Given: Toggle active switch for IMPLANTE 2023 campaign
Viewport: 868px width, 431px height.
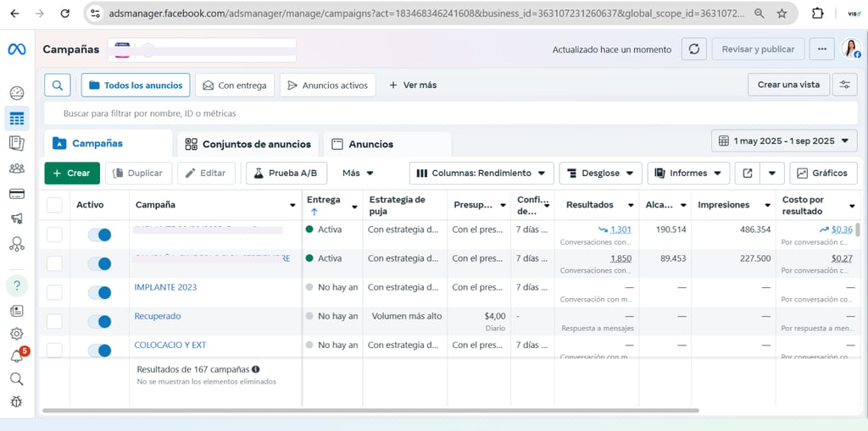Looking at the screenshot, I should [x=100, y=293].
